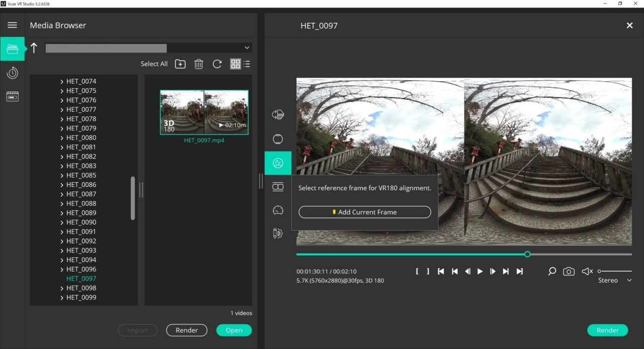Click the magnifier zoom icon under preview

pos(552,271)
